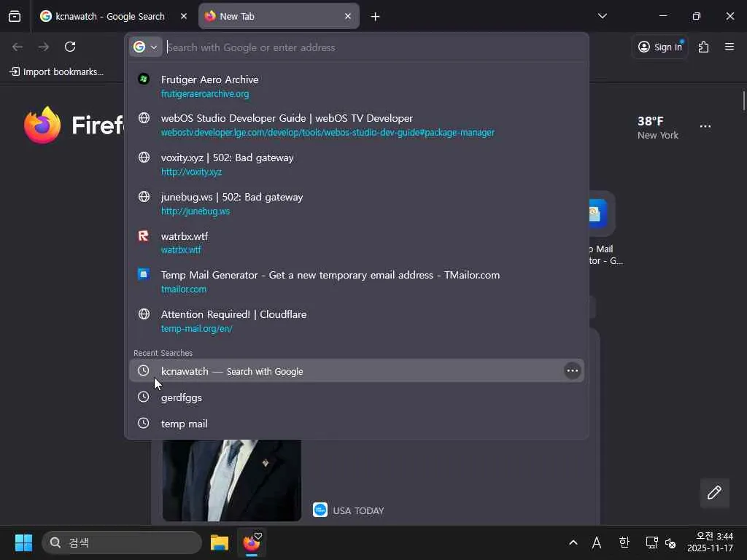Toggle the Korean IME indicator 한
The image size is (747, 560).
point(624,542)
